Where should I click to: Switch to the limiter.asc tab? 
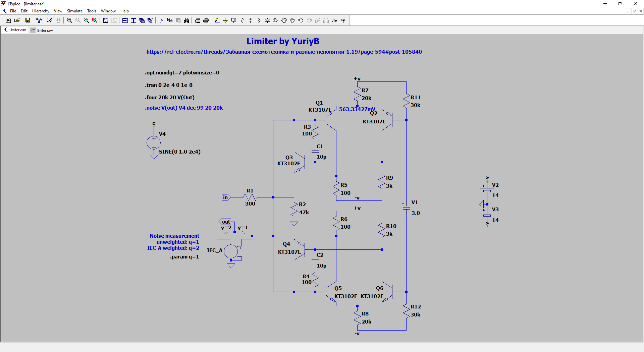(x=15, y=30)
